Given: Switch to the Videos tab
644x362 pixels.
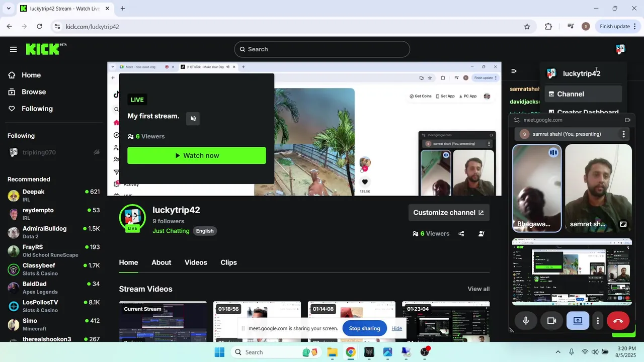Looking at the screenshot, I should pos(196,262).
